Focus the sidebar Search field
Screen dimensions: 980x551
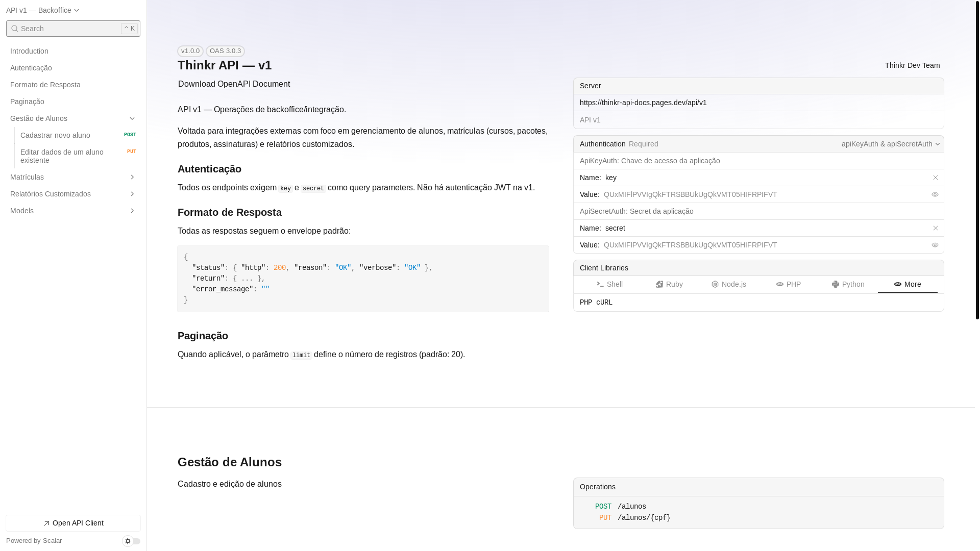73,29
